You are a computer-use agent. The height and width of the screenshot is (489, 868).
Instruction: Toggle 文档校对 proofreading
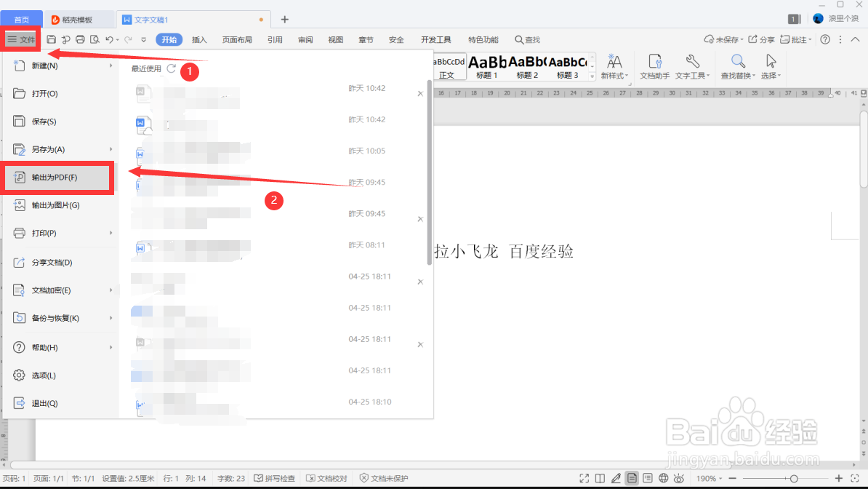pyautogui.click(x=326, y=478)
